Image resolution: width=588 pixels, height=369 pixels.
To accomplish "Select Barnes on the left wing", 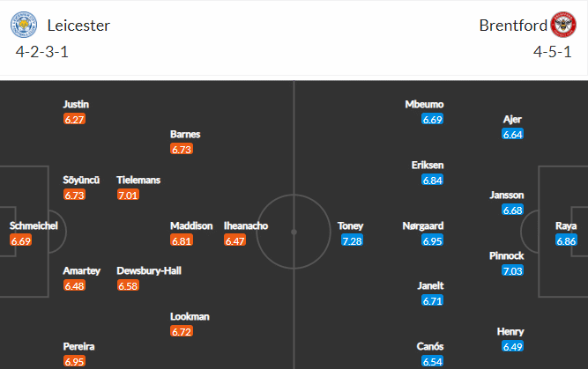I will click(x=185, y=134).
